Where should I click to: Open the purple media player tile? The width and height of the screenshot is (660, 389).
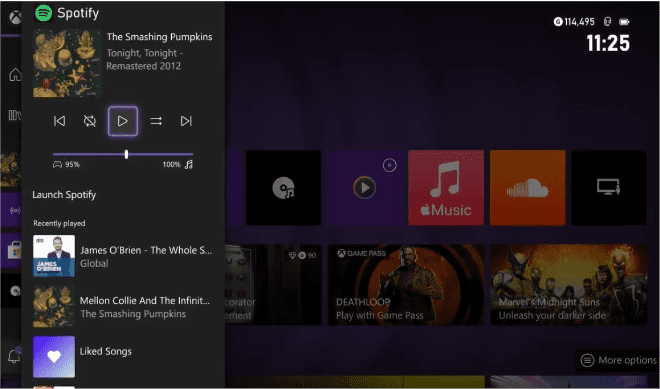[365, 188]
